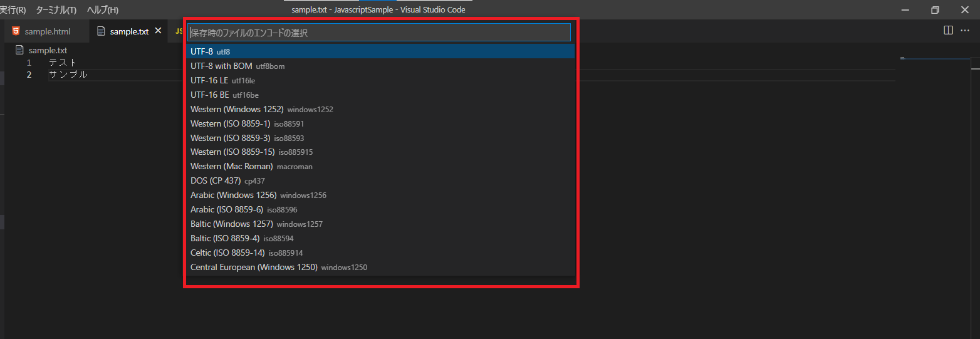Image resolution: width=980 pixels, height=339 pixels.
Task: Open the ヘルプ(H) menu
Action: pyautogui.click(x=102, y=10)
